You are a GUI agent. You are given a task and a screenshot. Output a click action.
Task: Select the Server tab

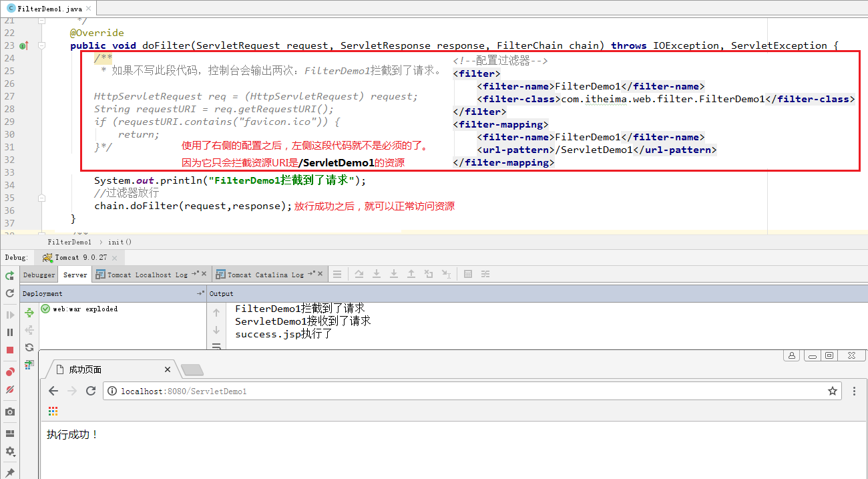(x=75, y=275)
